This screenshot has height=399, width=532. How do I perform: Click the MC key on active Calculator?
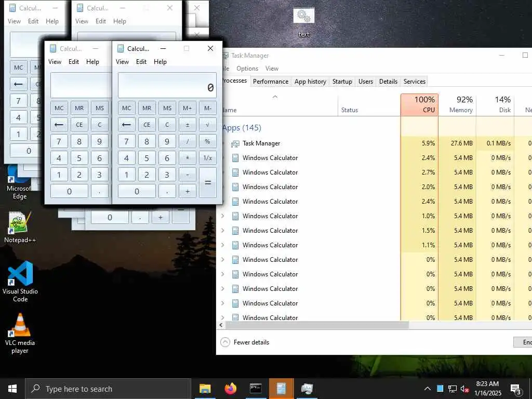click(127, 108)
